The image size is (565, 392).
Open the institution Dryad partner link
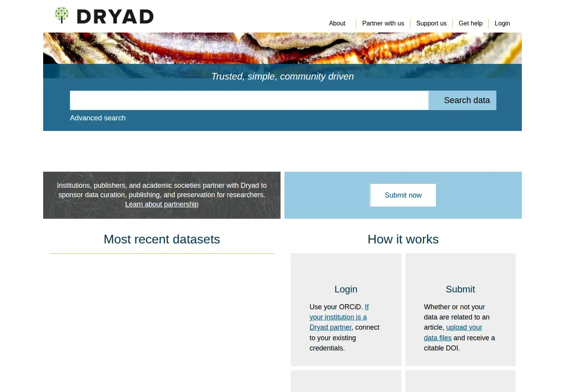pos(339,317)
